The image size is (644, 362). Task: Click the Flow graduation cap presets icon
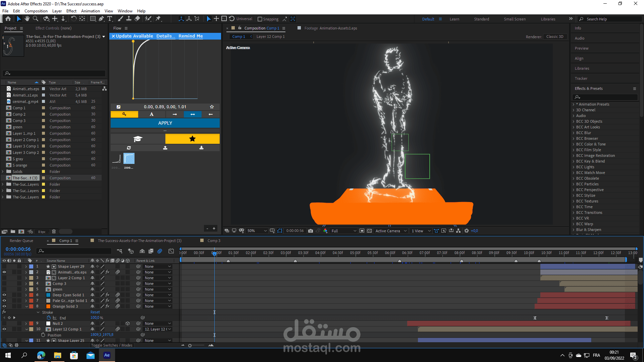tap(138, 139)
